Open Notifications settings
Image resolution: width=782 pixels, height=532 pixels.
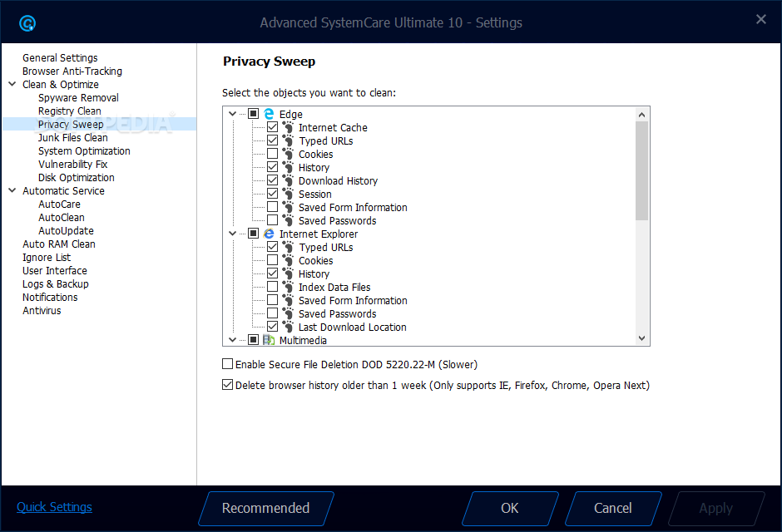click(50, 298)
